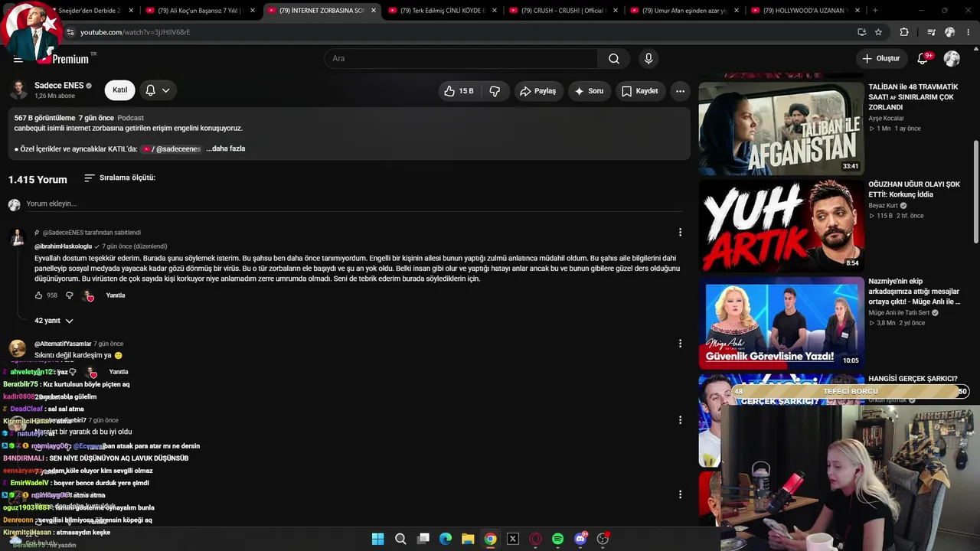The image size is (980, 551).
Task: Open the @sadeceenes channel link in description
Action: tap(172, 149)
